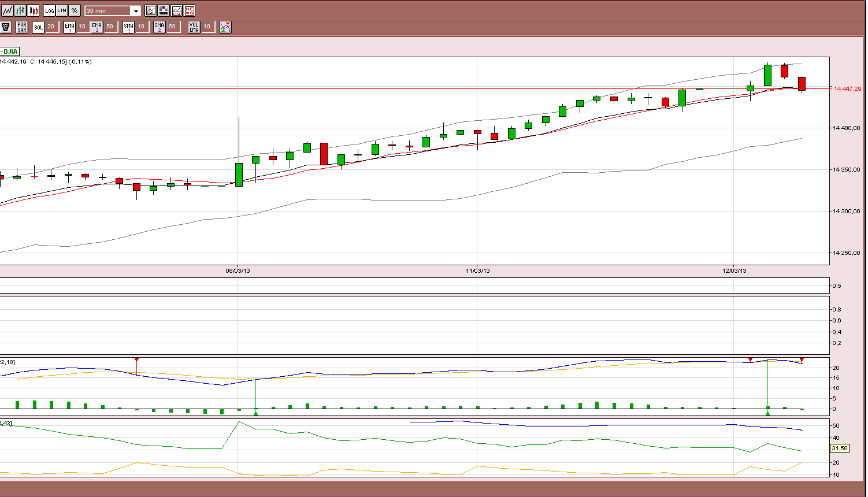Click the 11/03/13 date label

[x=478, y=270]
